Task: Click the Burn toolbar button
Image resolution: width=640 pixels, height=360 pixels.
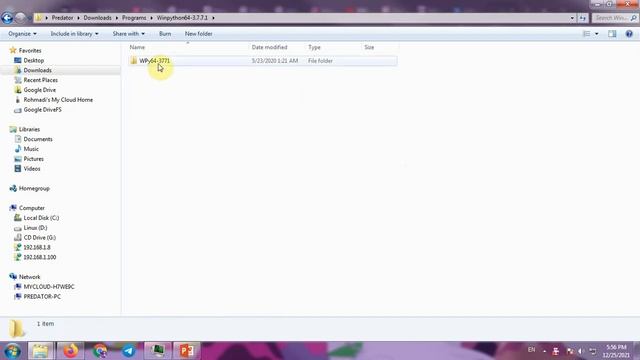Action: point(165,34)
